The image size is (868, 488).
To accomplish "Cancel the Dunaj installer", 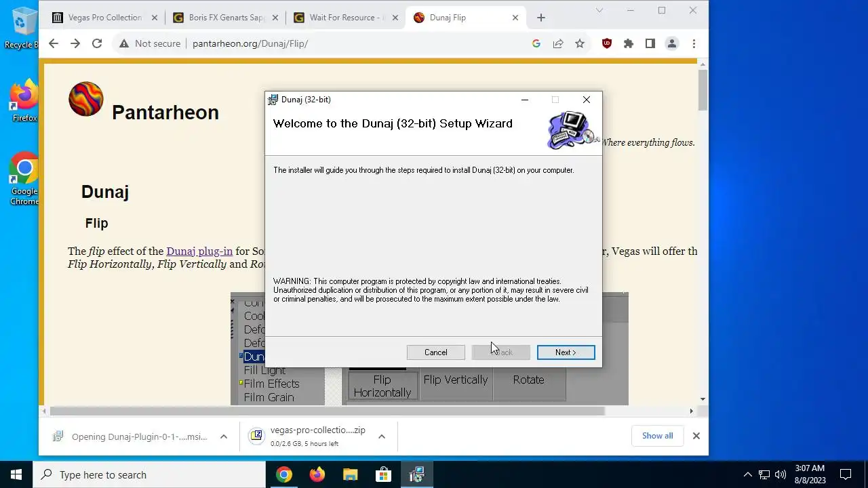I will [x=435, y=352].
